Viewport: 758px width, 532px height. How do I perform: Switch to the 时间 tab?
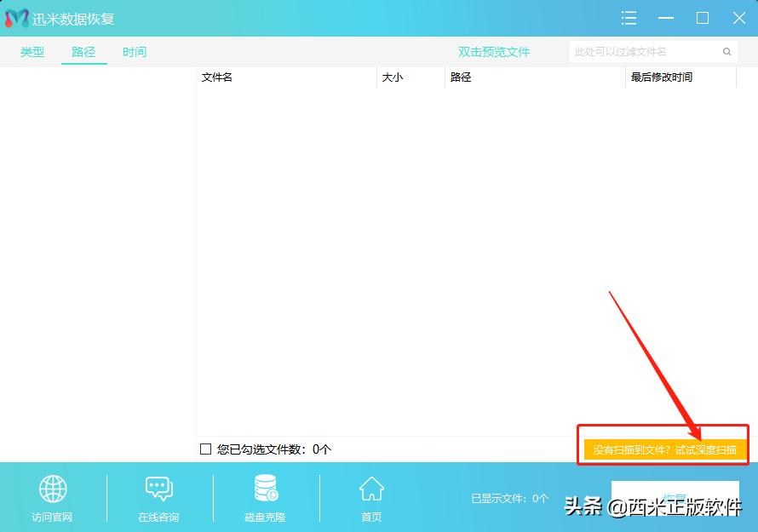(134, 51)
